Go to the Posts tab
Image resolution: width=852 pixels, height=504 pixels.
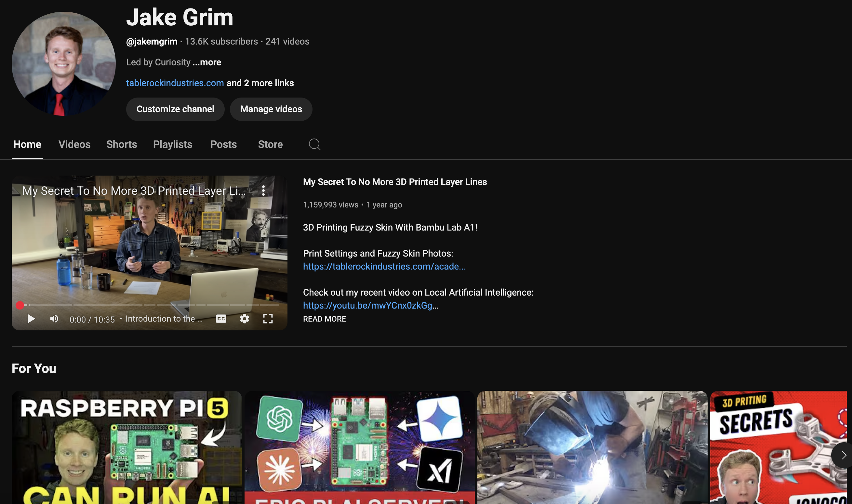[x=223, y=144]
